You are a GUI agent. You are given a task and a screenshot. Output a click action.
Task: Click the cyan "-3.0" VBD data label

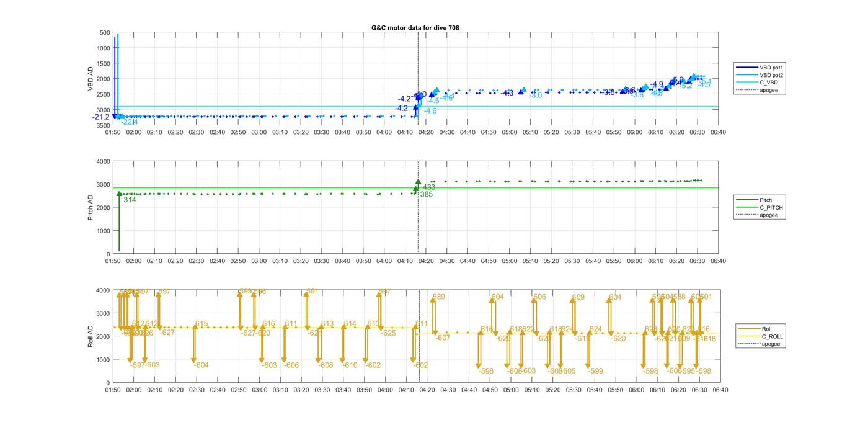535,96
